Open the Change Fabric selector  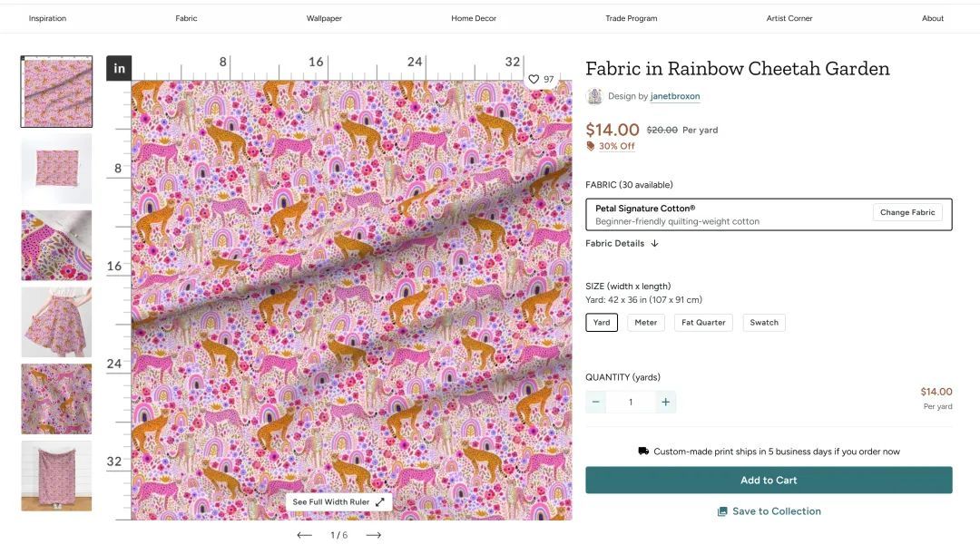pos(907,212)
